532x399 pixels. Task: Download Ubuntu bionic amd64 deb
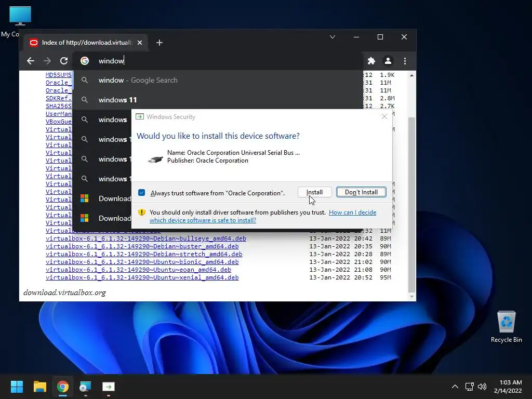pyautogui.click(x=142, y=262)
